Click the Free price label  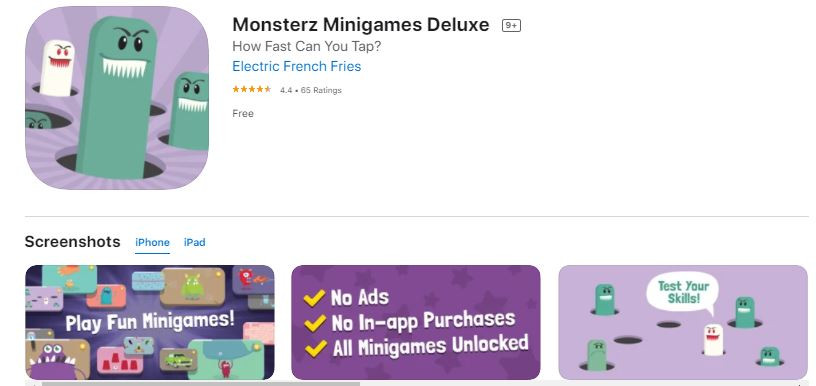(243, 113)
